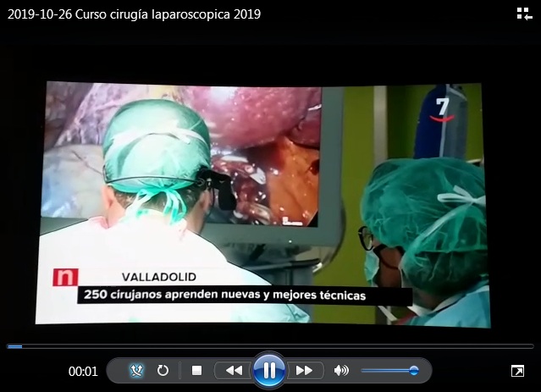Click the red 'n' news logo in video
541x392 pixels.
(65, 277)
